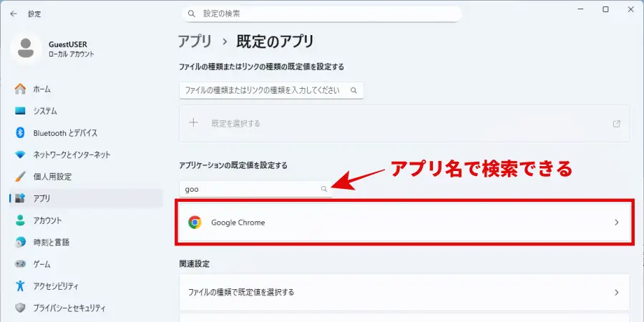
Task: Click the Google Chrome logo icon
Action: coord(195,223)
